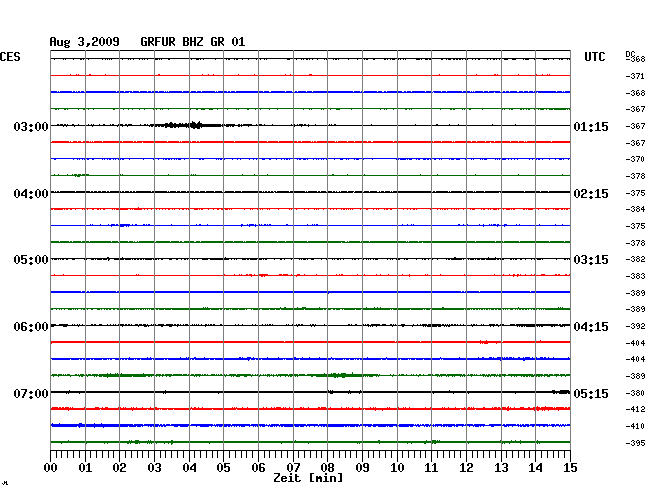This screenshot has height=494, width=650.
Task: Click the Zeit [min] axis title
Action: coord(308,478)
